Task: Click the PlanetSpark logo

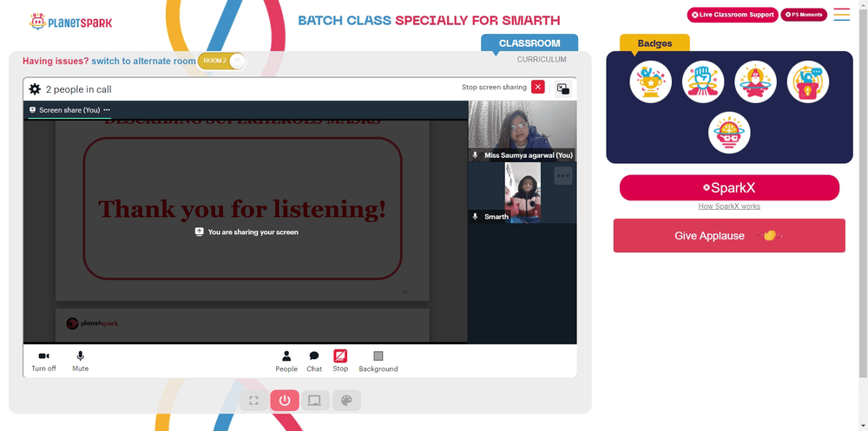Action: point(71,23)
